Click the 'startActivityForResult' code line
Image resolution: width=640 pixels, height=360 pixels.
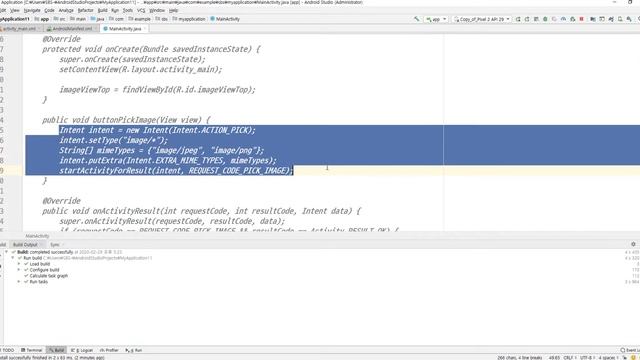click(176, 171)
